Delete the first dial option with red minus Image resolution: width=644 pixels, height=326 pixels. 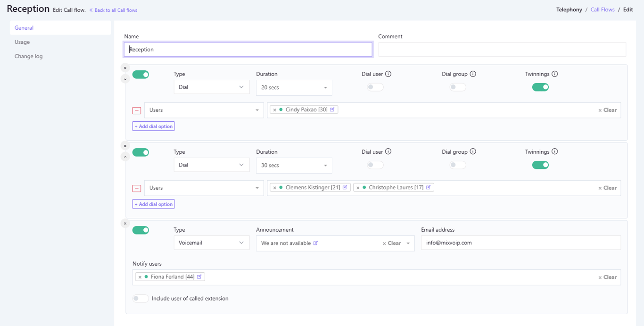(x=137, y=110)
